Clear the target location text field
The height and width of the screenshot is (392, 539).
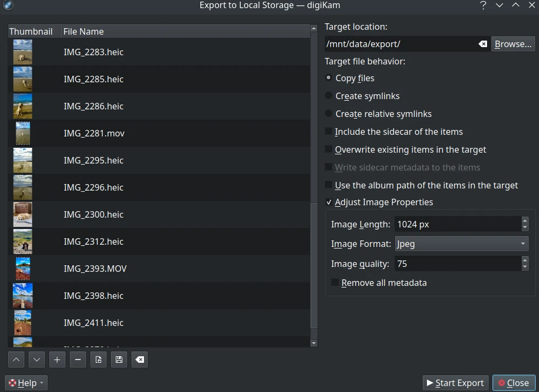[x=483, y=44]
